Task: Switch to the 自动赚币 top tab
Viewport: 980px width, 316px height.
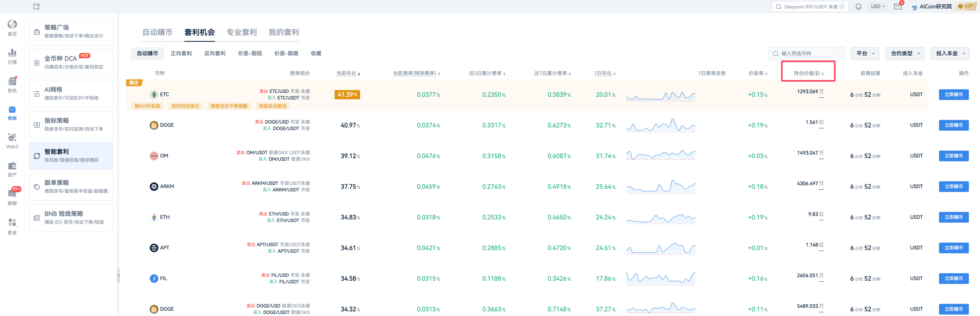Action: tap(157, 32)
